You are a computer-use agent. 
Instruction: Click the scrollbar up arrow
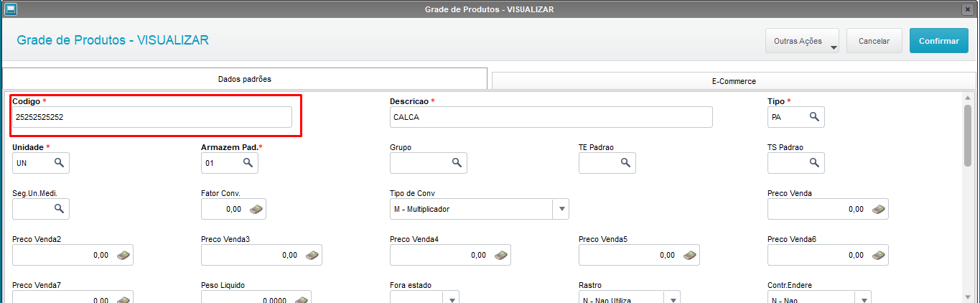[x=968, y=98]
